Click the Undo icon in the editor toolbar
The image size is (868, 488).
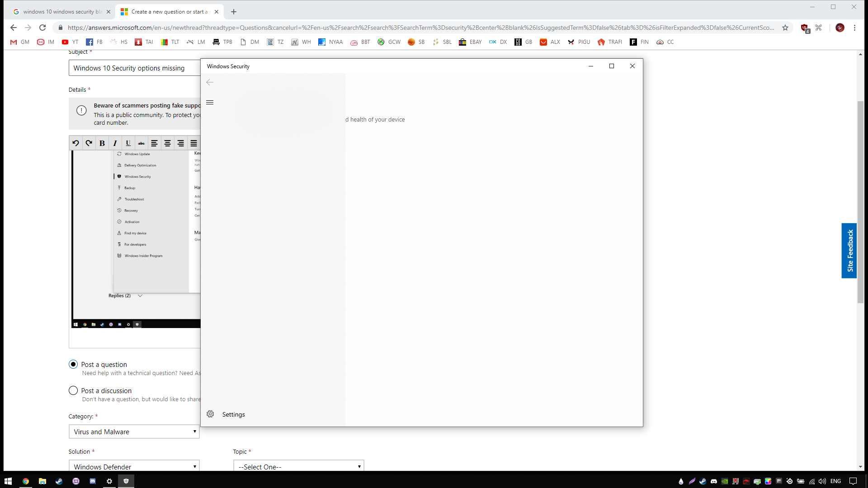tap(75, 143)
